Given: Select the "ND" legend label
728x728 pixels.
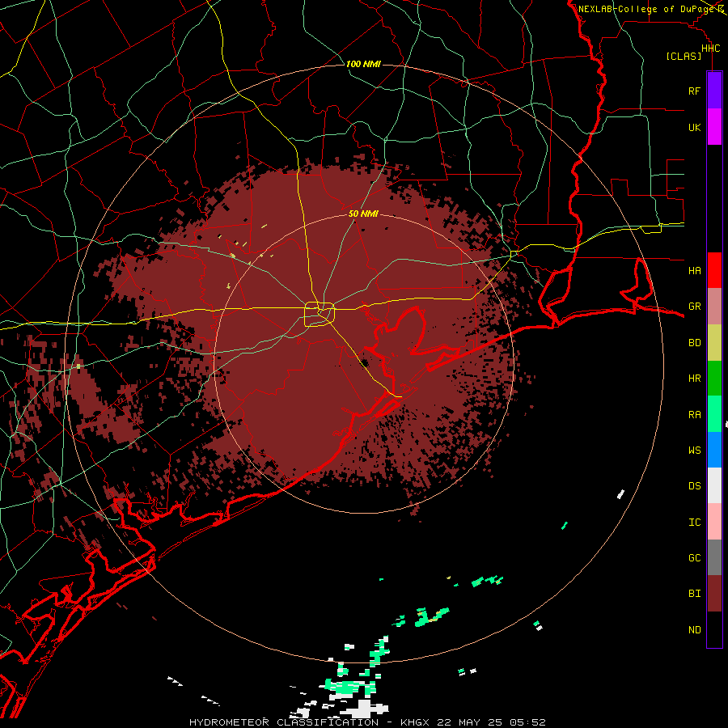Looking at the screenshot, I should click(694, 630).
